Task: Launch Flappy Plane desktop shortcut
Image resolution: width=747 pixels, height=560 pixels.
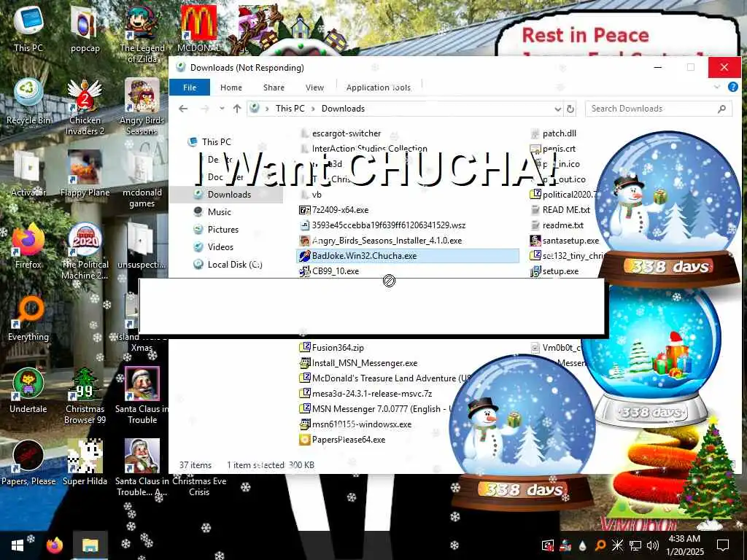Action: 85,174
